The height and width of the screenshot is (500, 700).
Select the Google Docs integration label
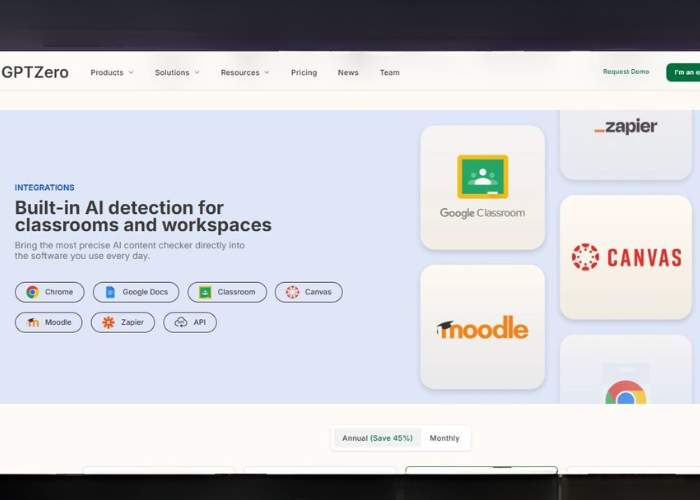point(145,292)
